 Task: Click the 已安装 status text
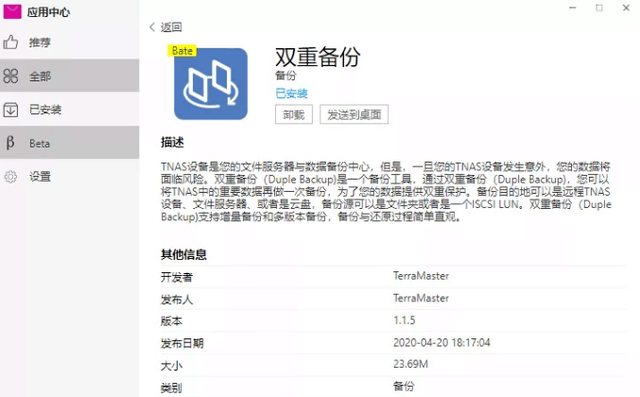coord(291,93)
